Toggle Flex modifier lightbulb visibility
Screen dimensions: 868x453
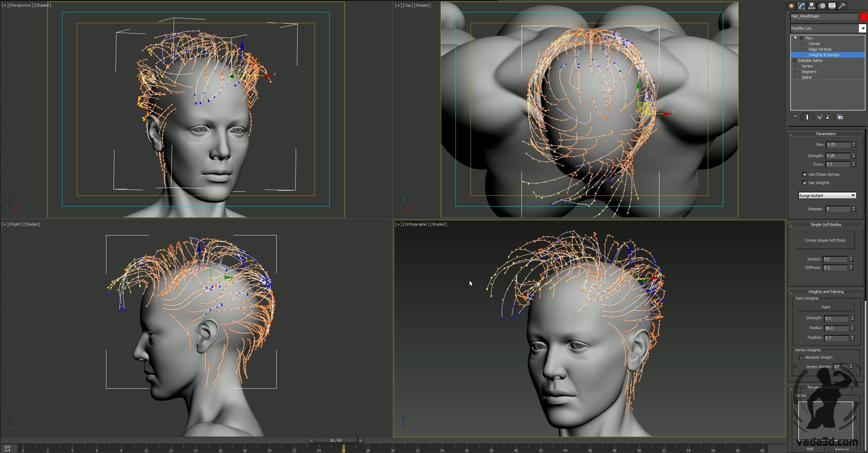coord(795,38)
